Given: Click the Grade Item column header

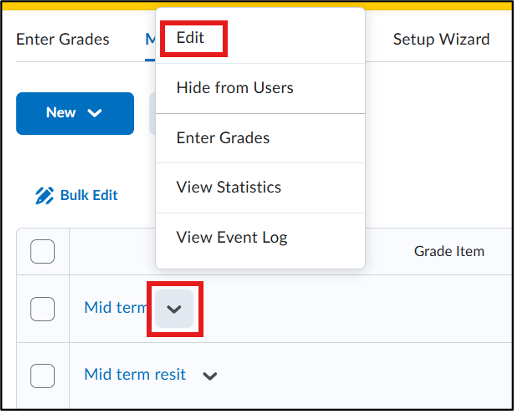Looking at the screenshot, I should pos(449,251).
